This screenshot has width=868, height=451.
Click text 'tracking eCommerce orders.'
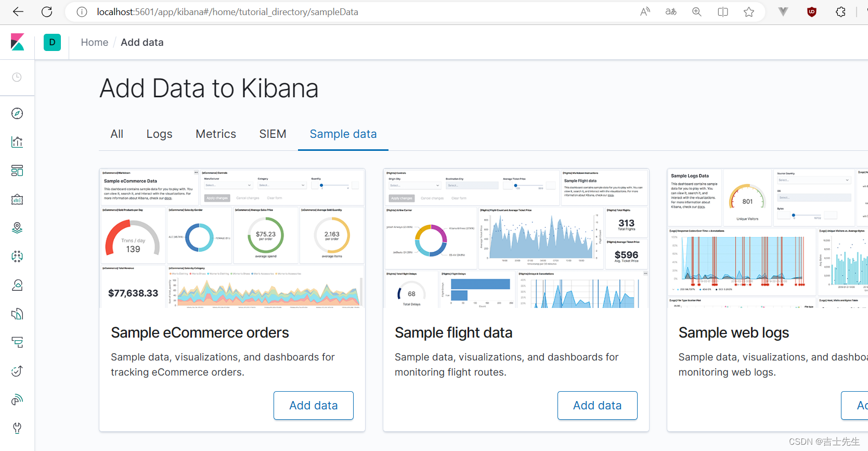point(177,372)
